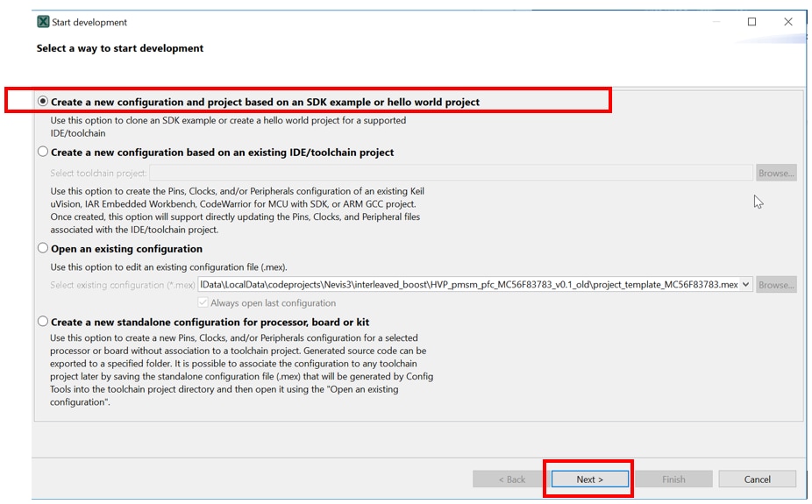The width and height of the screenshot is (812, 504).
Task: Cancel the Start development wizard
Action: tap(757, 479)
